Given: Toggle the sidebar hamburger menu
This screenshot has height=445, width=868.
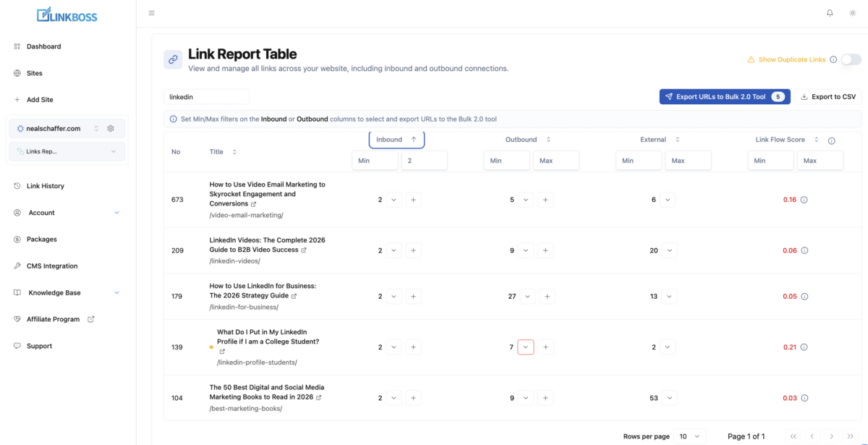Looking at the screenshot, I should coord(151,13).
